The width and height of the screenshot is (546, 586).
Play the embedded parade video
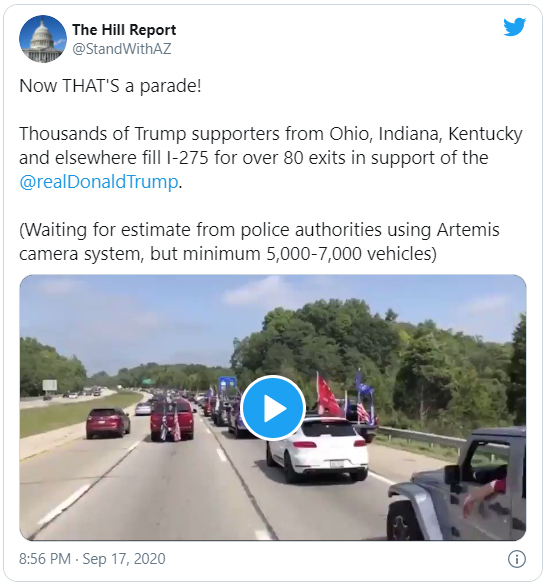click(273, 408)
